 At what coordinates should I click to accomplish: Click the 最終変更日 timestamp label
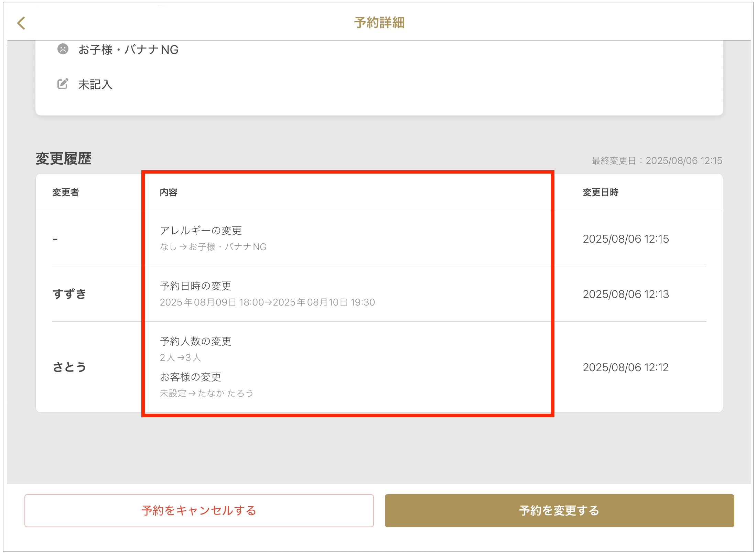pyautogui.click(x=656, y=160)
